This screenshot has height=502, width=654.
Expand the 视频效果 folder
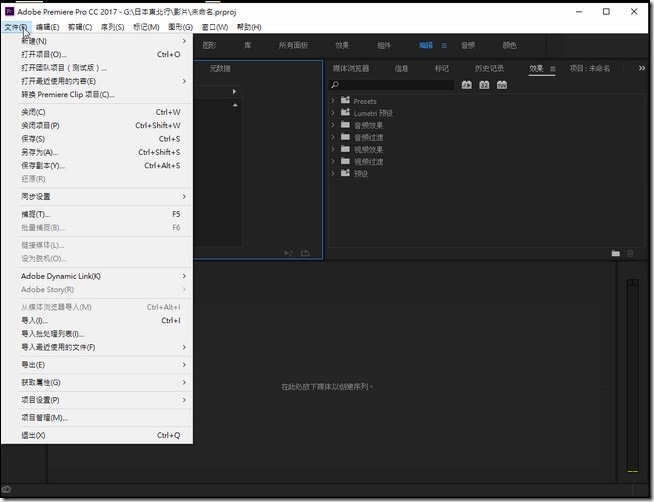pyautogui.click(x=333, y=149)
